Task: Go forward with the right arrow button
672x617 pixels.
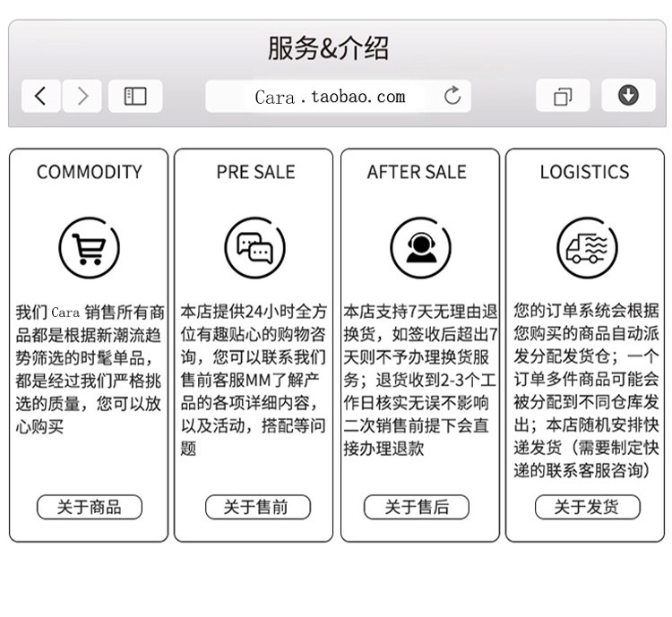Action: tap(82, 96)
